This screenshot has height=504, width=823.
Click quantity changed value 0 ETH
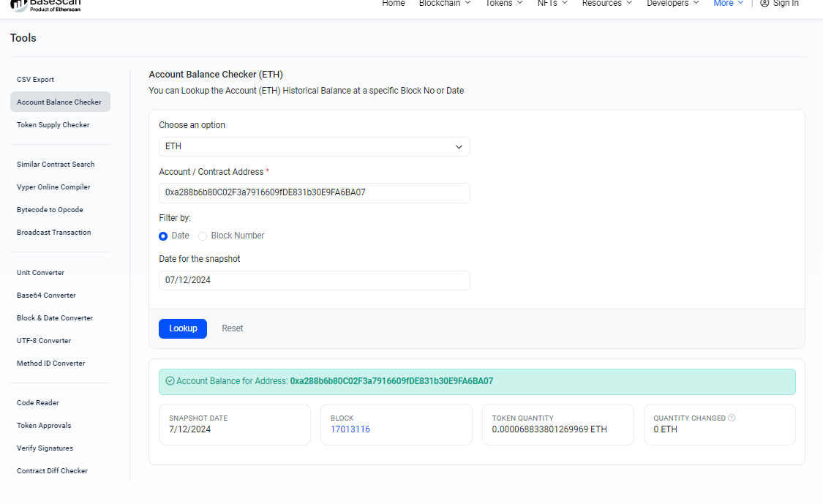[665, 429]
